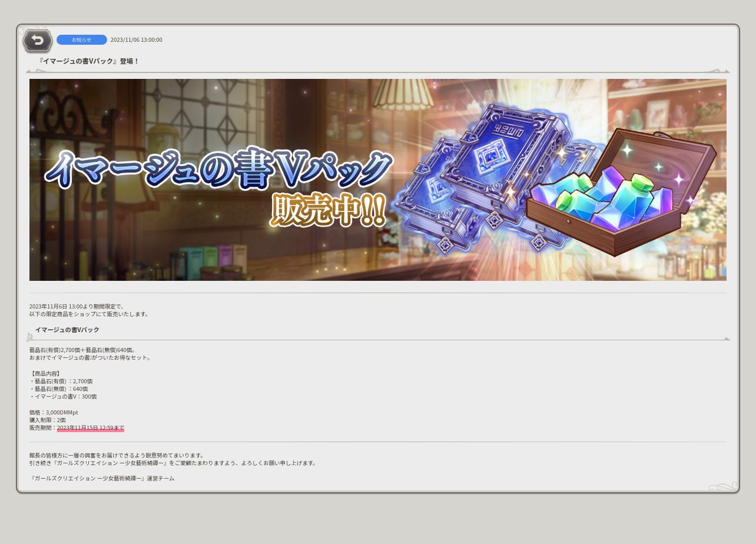
Task: Click the title 『イマージュの書Vパック』登場！
Action: [x=88, y=61]
